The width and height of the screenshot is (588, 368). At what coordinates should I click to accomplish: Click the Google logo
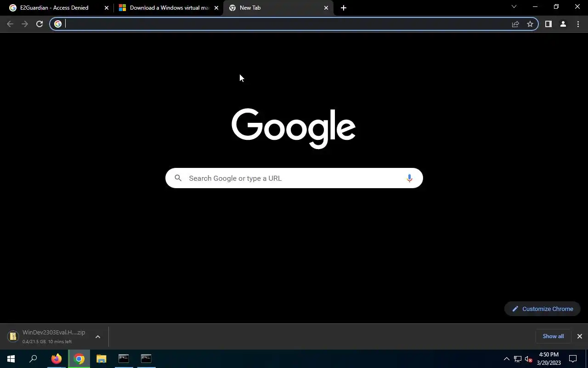click(x=294, y=128)
